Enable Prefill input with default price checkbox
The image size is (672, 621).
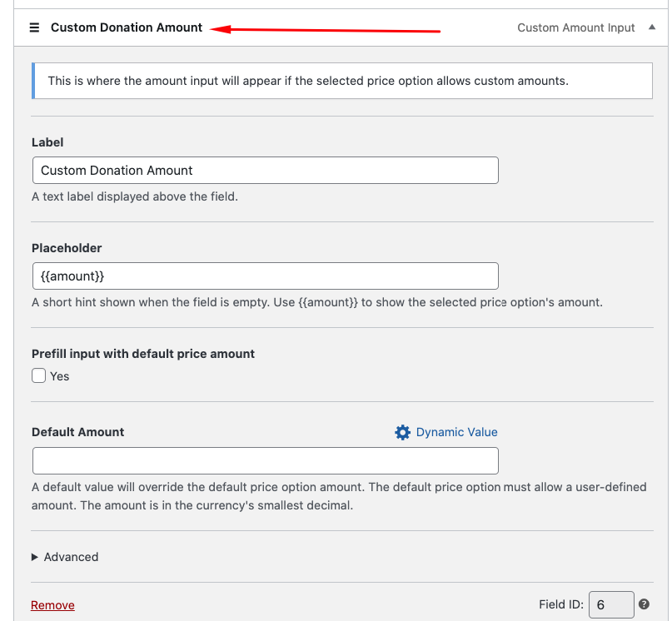click(x=39, y=375)
